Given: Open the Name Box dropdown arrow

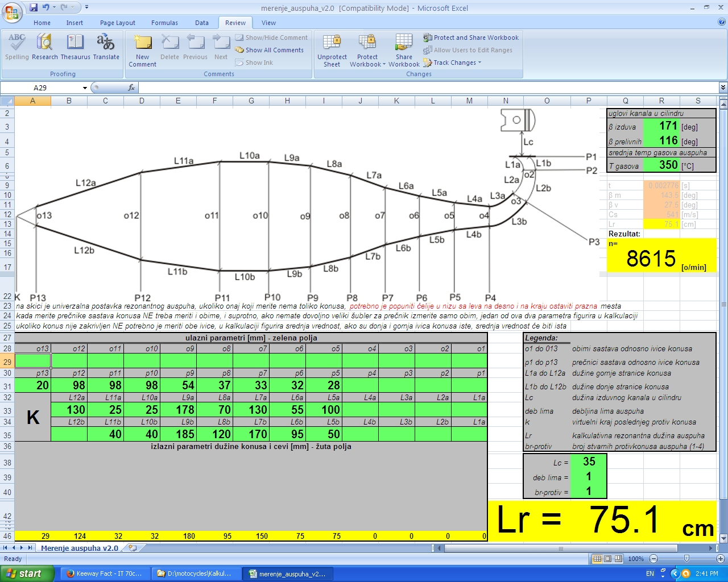Looking at the screenshot, I should click(x=85, y=88).
